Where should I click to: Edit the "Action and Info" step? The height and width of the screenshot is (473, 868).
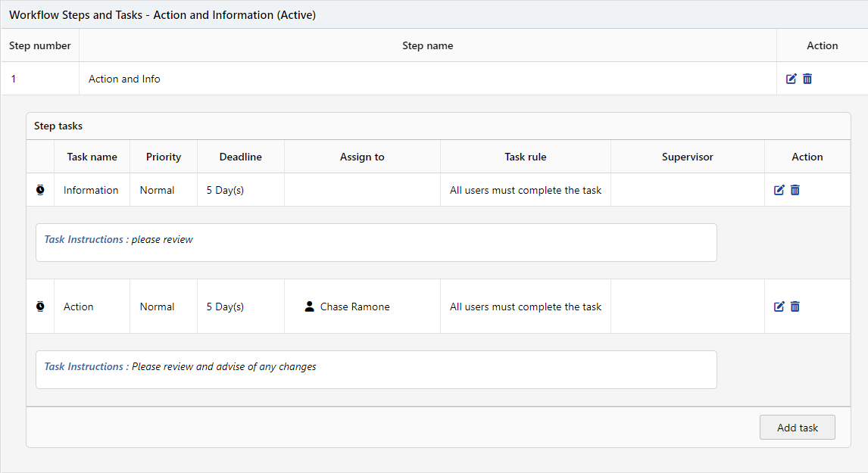click(791, 78)
